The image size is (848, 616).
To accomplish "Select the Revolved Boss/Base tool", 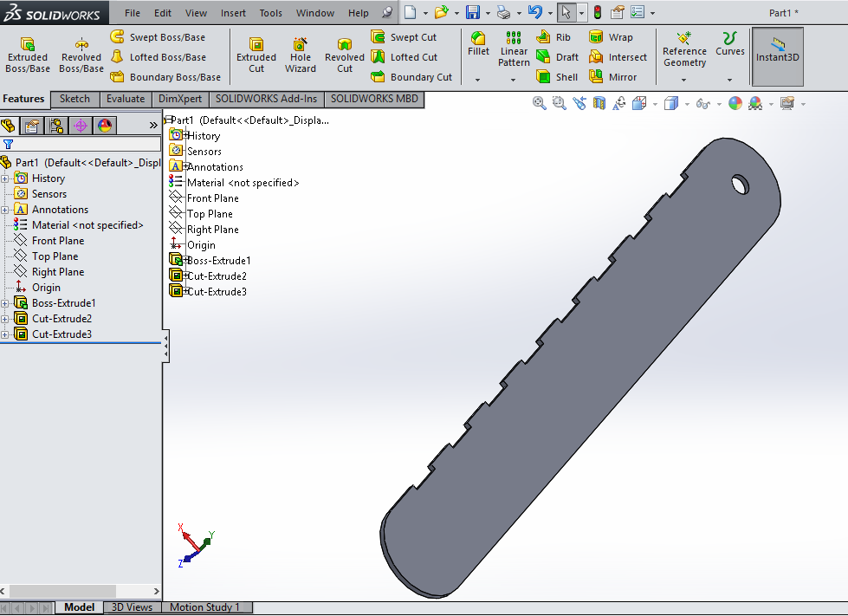I will 81,55.
